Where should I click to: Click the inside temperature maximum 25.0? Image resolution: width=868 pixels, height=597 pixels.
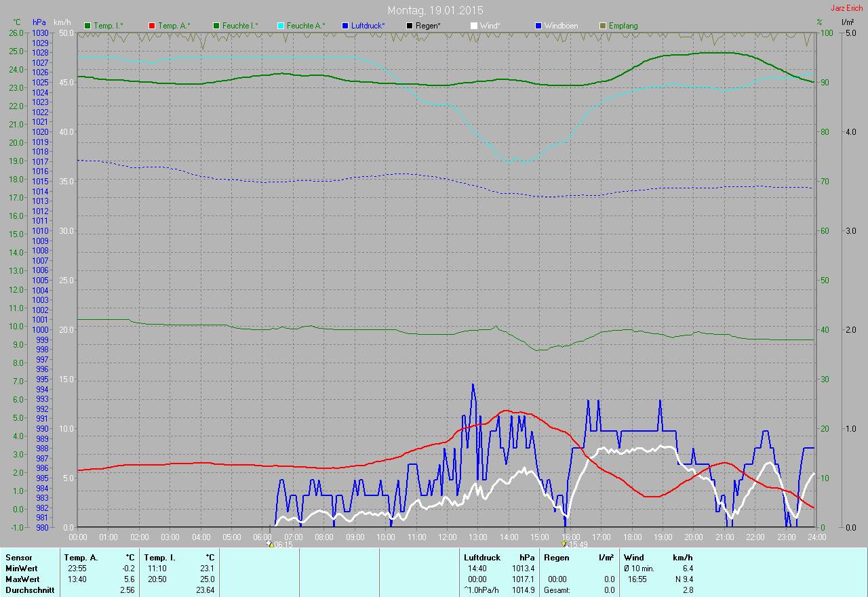207,579
